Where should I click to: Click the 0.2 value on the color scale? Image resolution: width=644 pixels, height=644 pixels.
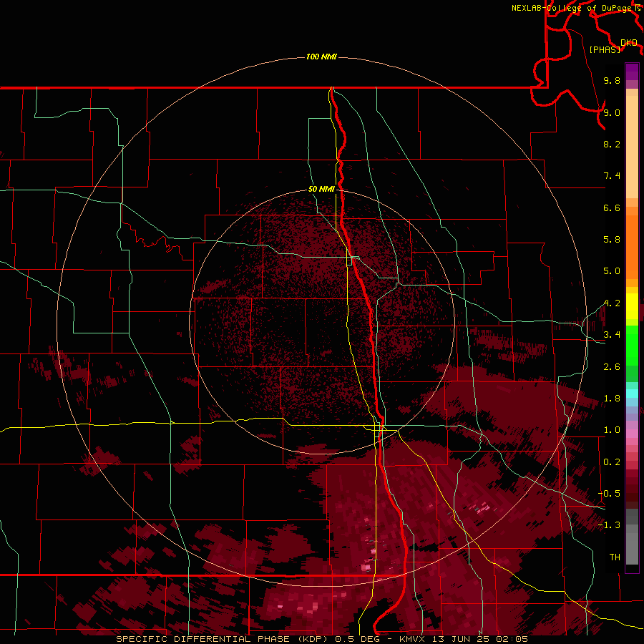[612, 462]
